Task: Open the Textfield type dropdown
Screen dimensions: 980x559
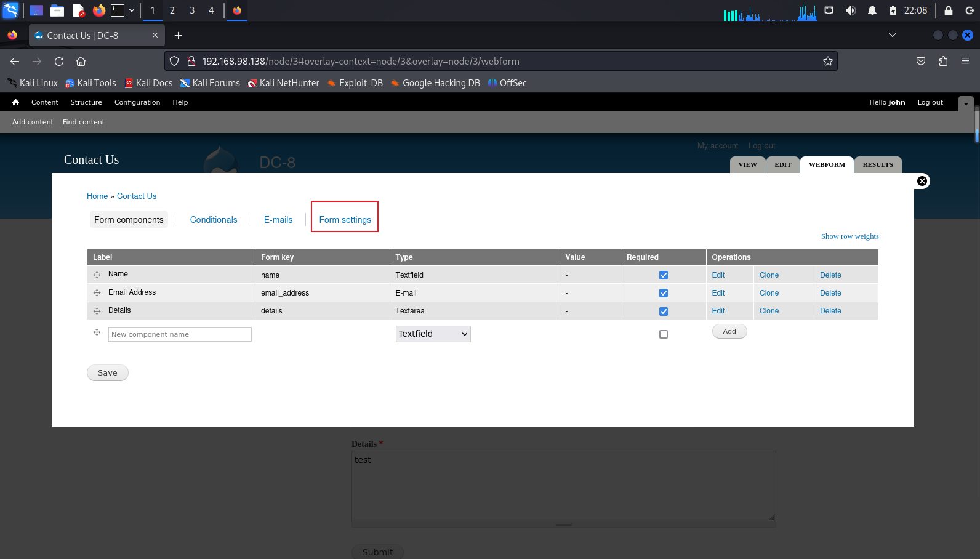Action: coord(433,334)
